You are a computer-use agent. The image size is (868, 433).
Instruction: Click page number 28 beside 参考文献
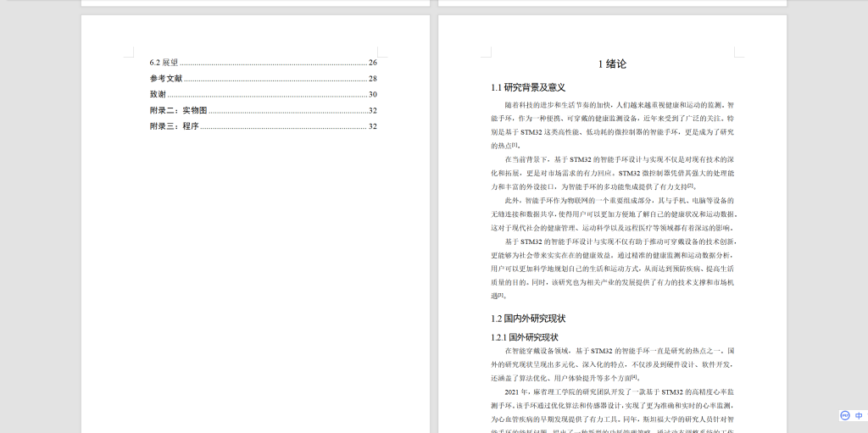tap(373, 79)
